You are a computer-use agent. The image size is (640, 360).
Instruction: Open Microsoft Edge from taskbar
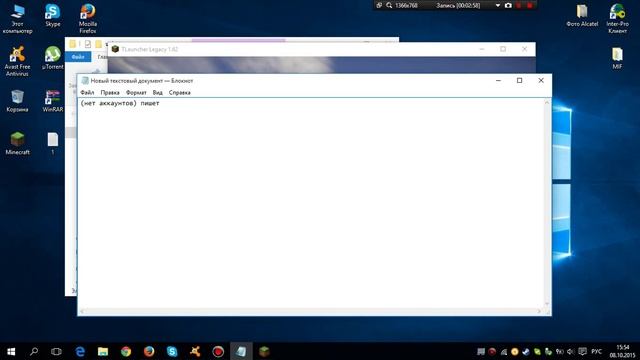tap(80, 351)
